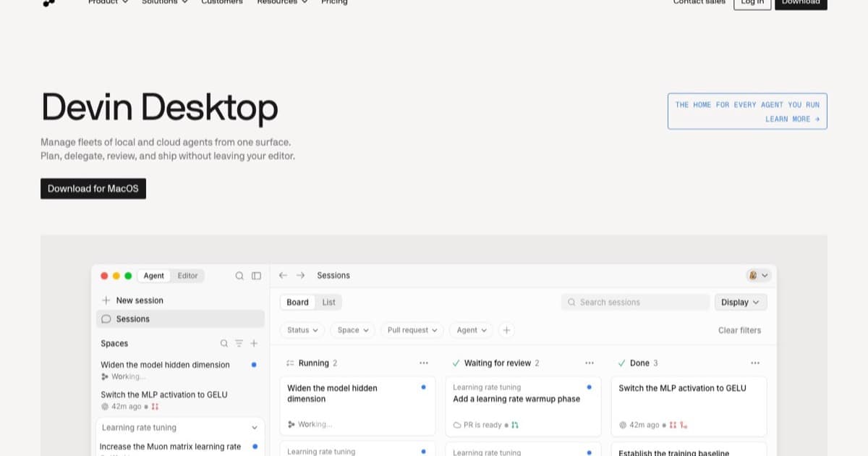Screen dimensions: 868x456
Task: Open the Display options dropdown
Action: click(741, 303)
